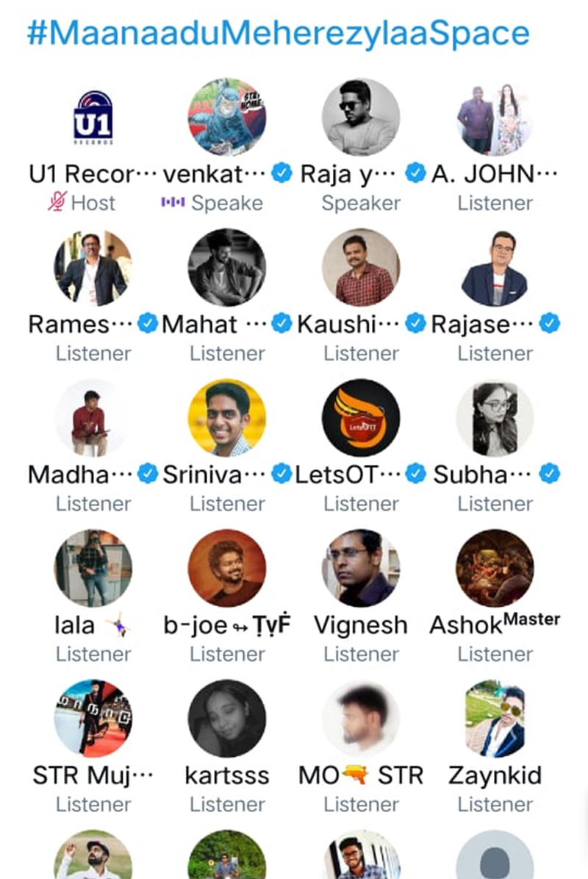Image resolution: width=588 pixels, height=879 pixels.
Task: Tap verified badge next to Rames
Action: pyautogui.click(x=147, y=323)
